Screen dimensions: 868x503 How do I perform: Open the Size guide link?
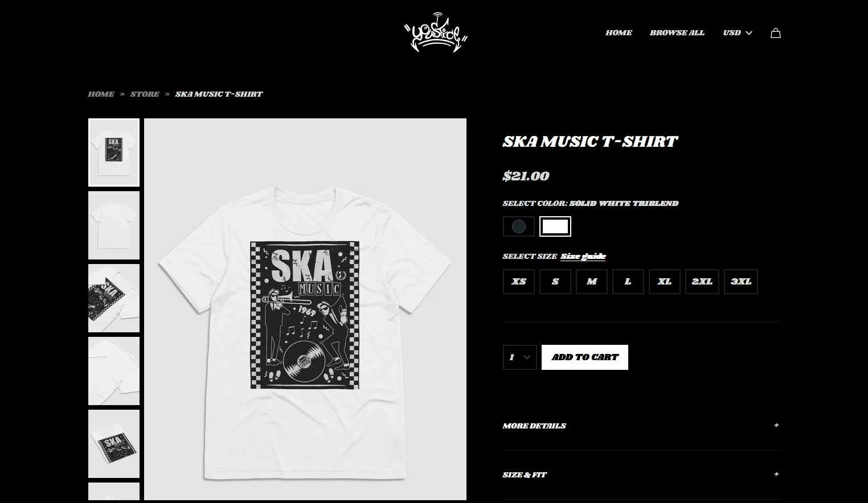(583, 257)
